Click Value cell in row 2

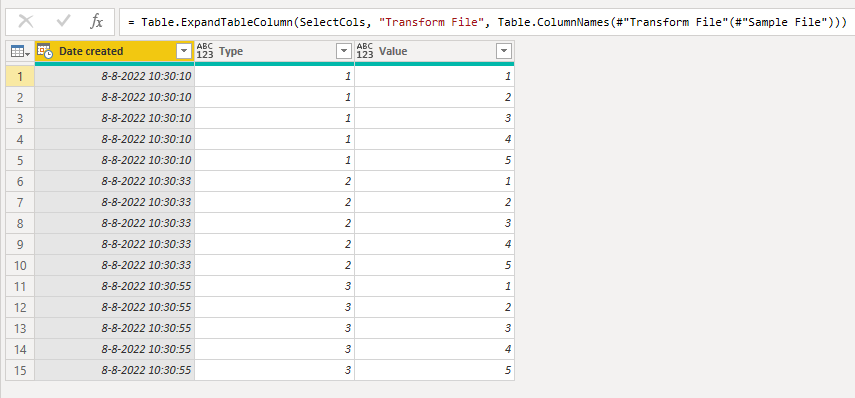pos(434,98)
